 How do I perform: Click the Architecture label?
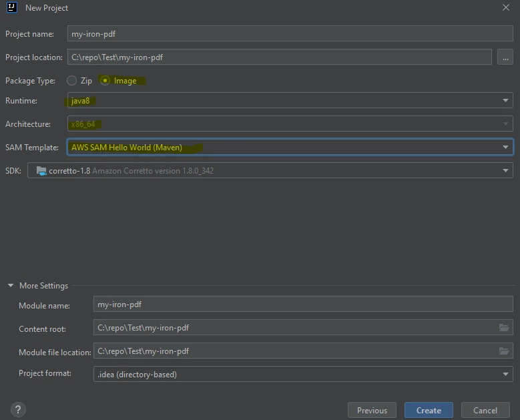(28, 124)
